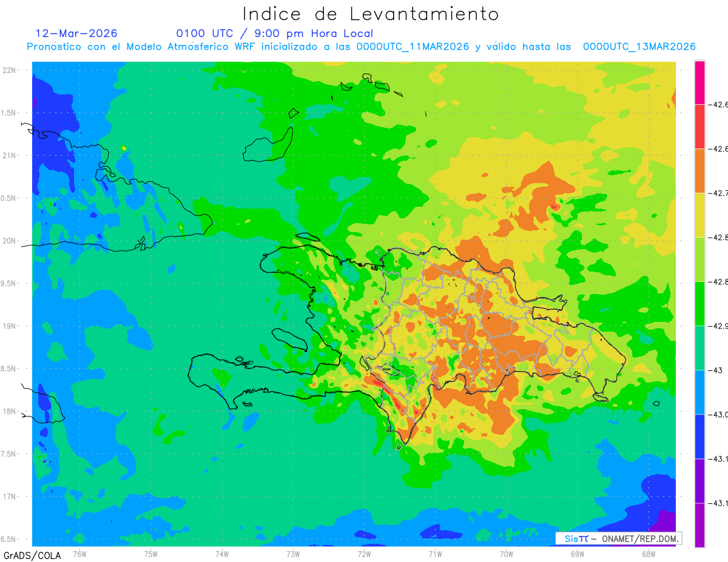Click the '0000UTC_13MAR2026' valid-until time
This screenshot has height=562, width=728.
click(639, 47)
